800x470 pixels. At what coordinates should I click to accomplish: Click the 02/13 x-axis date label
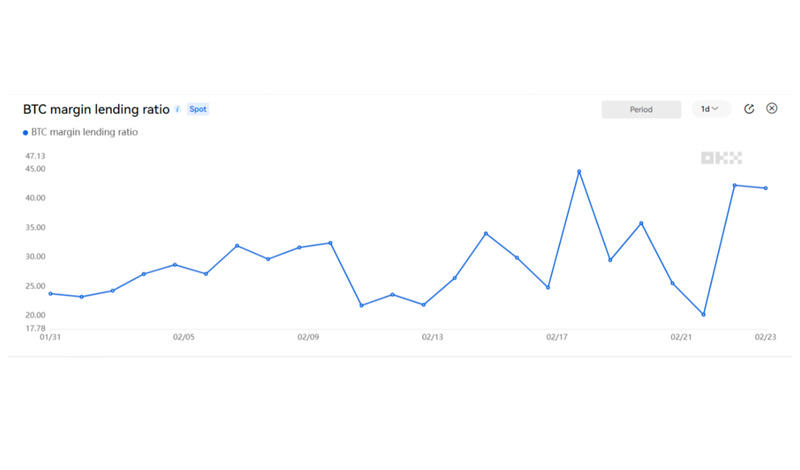point(432,337)
